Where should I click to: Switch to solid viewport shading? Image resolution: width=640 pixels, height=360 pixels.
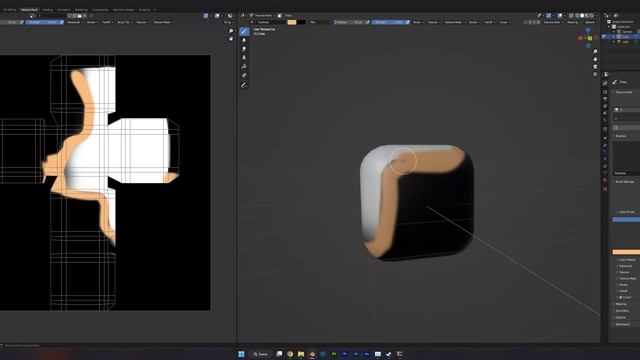tap(582, 16)
